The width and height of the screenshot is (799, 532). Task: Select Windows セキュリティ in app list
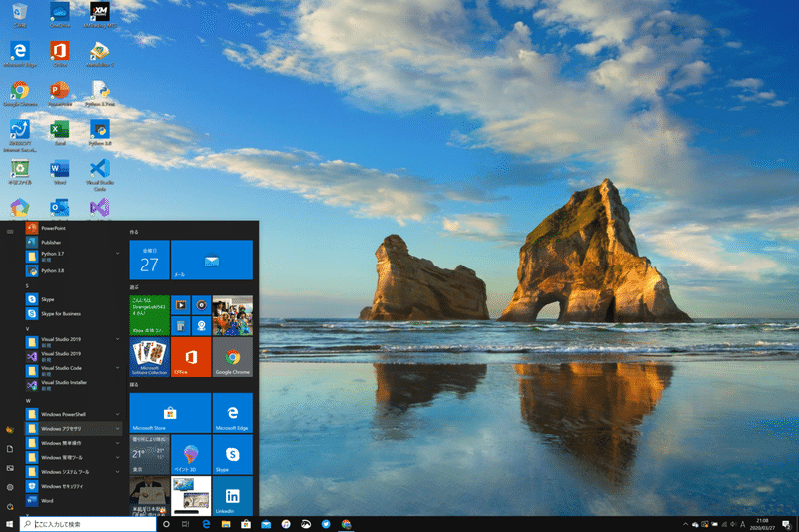pyautogui.click(x=74, y=486)
